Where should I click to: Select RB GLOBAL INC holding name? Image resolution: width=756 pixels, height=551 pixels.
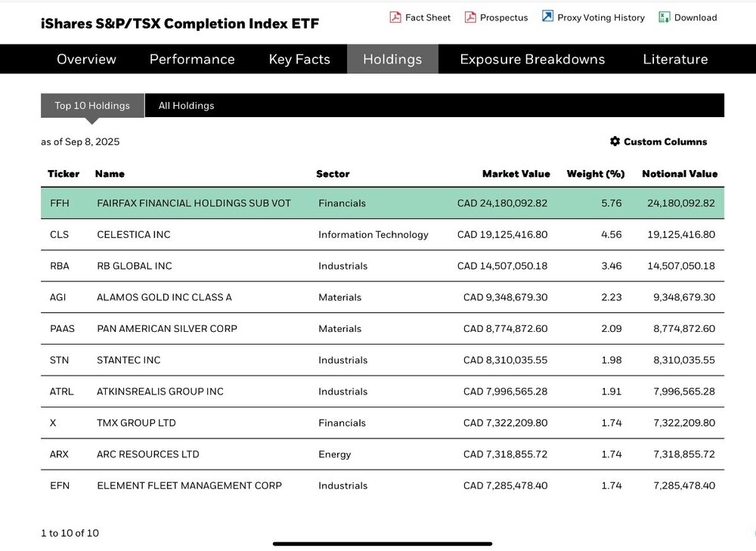[x=135, y=265]
